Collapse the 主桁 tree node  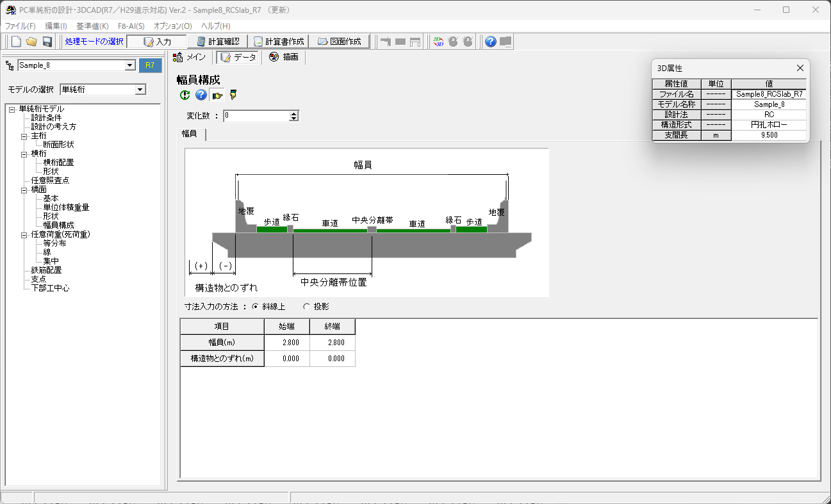point(24,136)
